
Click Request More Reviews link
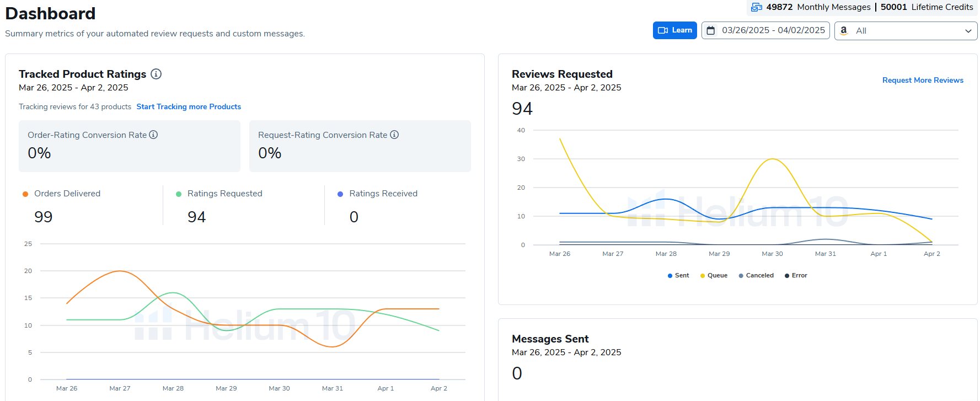click(923, 80)
